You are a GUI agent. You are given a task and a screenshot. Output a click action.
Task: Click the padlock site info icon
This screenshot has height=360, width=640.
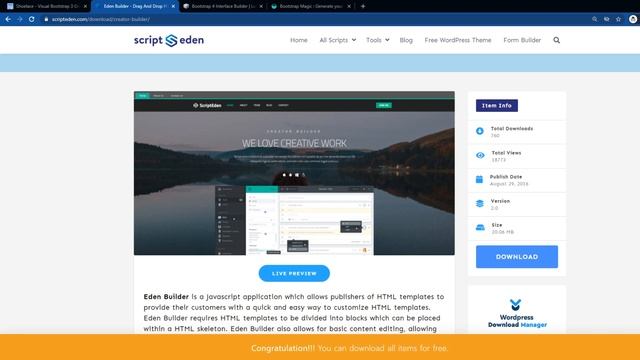click(46, 19)
